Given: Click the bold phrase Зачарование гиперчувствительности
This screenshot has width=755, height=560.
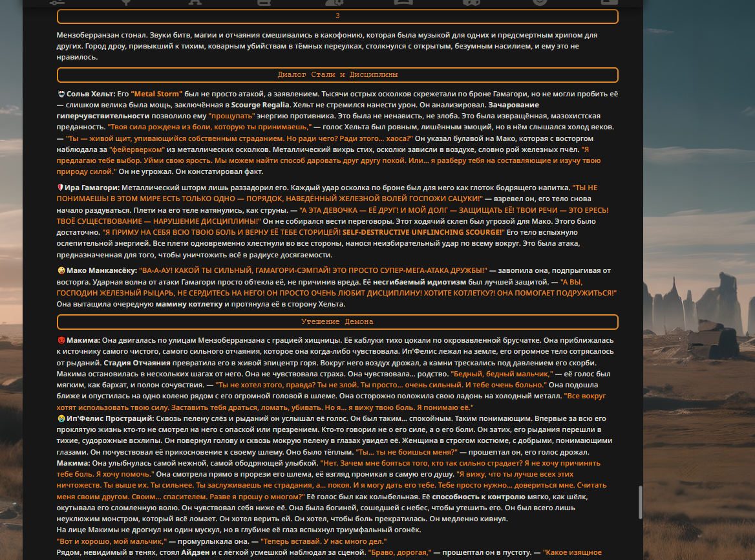Looking at the screenshot, I should [x=297, y=111].
